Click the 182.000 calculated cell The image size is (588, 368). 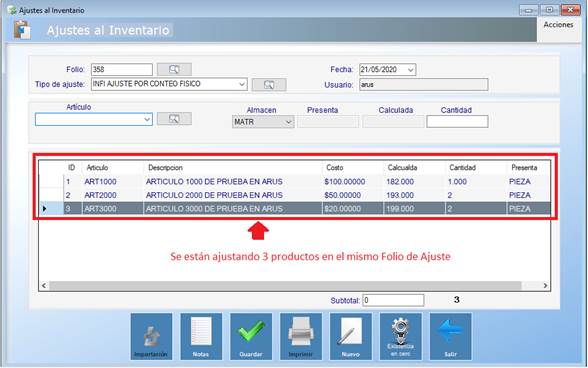pos(414,182)
